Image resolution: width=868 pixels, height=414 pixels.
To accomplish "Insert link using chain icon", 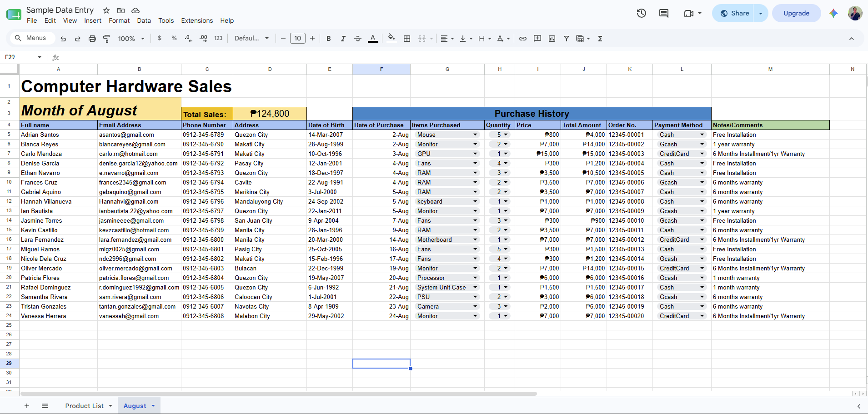I will tap(523, 39).
